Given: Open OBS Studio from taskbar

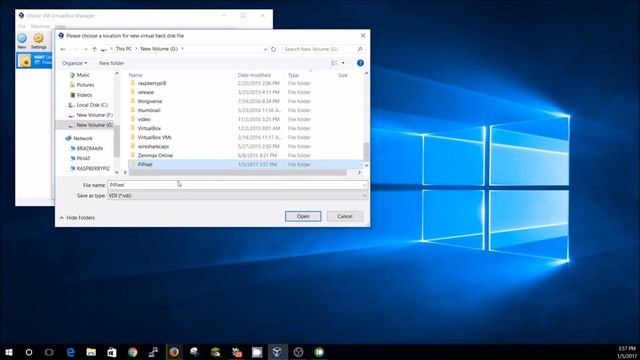Looking at the screenshot, I should (298, 352).
